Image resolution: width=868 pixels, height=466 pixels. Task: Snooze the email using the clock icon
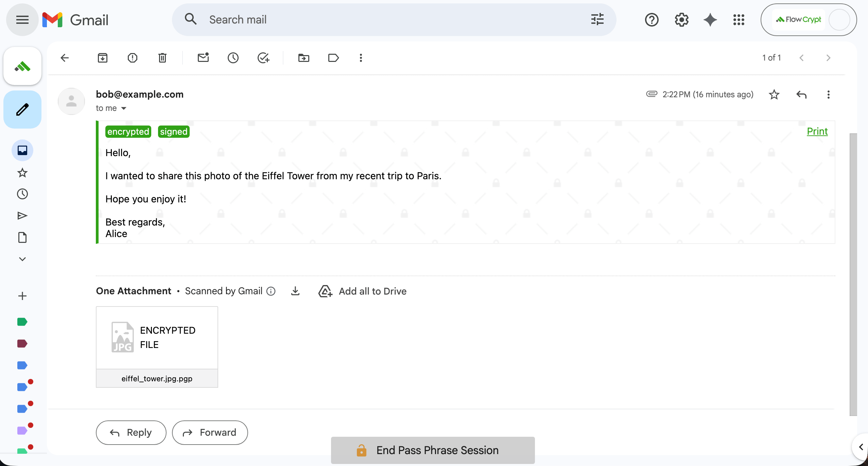[233, 58]
